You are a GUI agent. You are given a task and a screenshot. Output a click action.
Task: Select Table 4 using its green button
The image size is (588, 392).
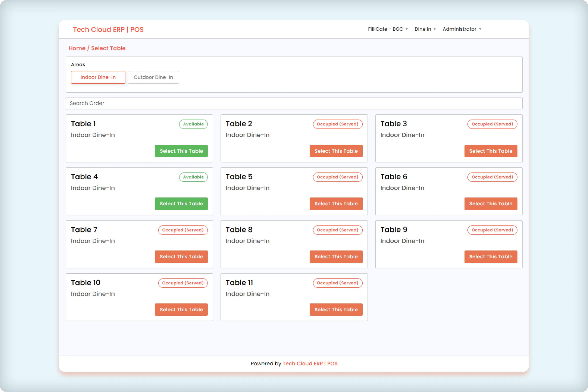click(181, 204)
